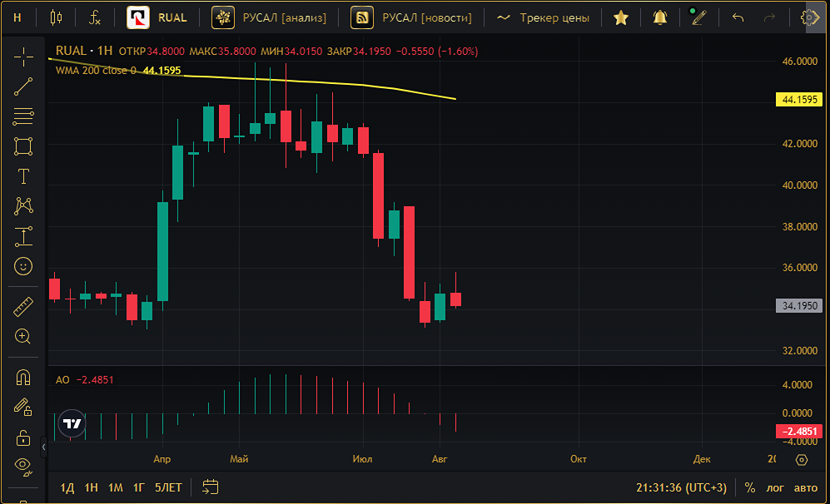Click the red -2.4851 AO value label
The height and width of the screenshot is (504, 830).
[798, 431]
